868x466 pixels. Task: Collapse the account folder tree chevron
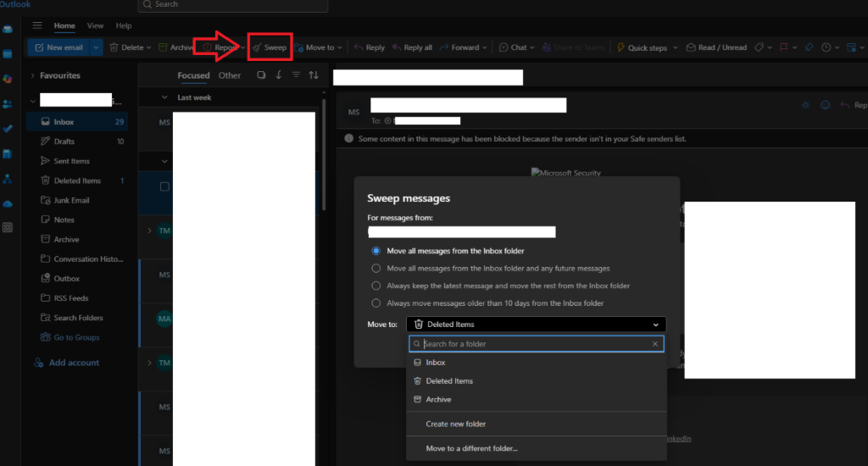[33, 102]
